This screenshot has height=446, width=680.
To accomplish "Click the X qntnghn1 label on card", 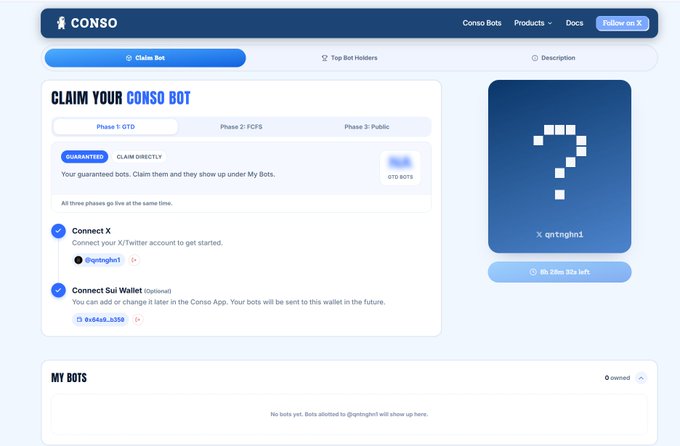I will click(x=559, y=235).
